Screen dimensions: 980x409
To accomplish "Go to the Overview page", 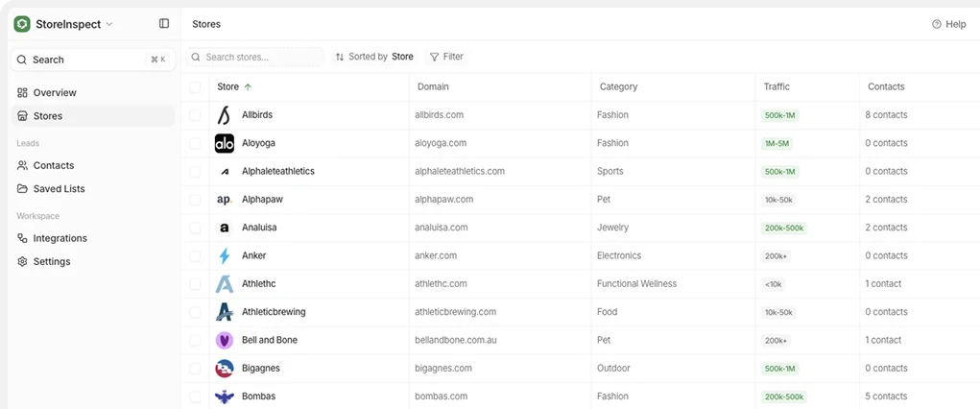I will click(x=55, y=93).
